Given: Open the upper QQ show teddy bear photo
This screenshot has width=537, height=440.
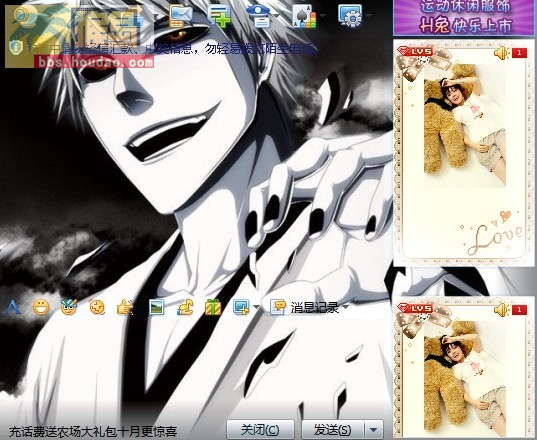Looking at the screenshot, I should 465,125.
